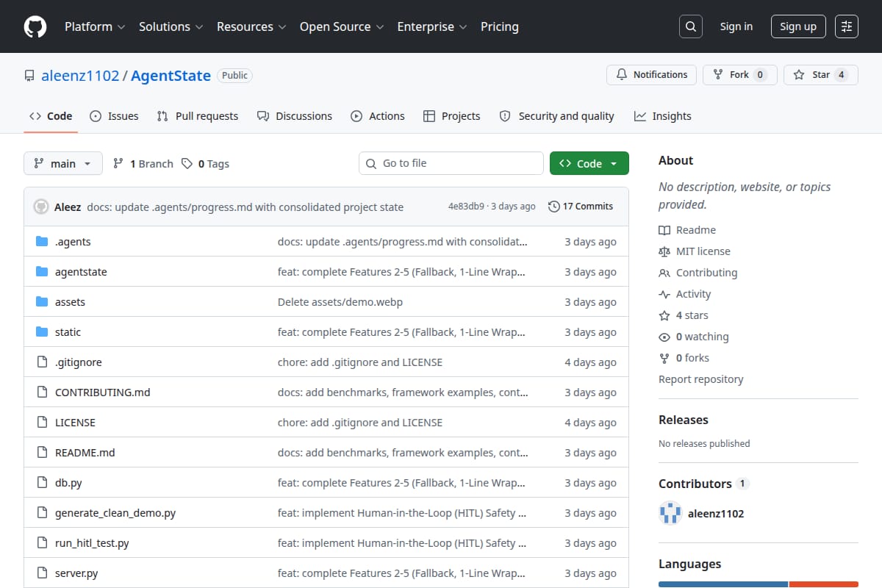Open the agentstate folder icon
882x588 pixels.
coord(42,272)
